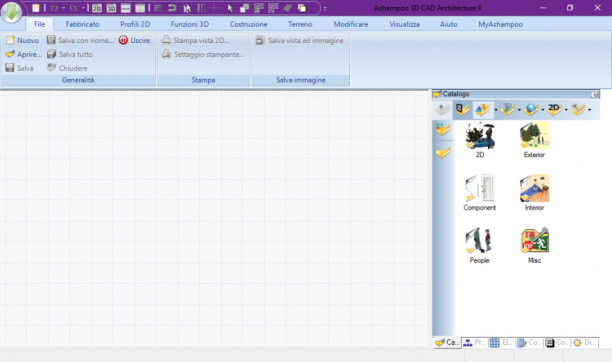The height and width of the screenshot is (362, 612).
Task: Click the vertical split view icon
Action: [x=140, y=8]
